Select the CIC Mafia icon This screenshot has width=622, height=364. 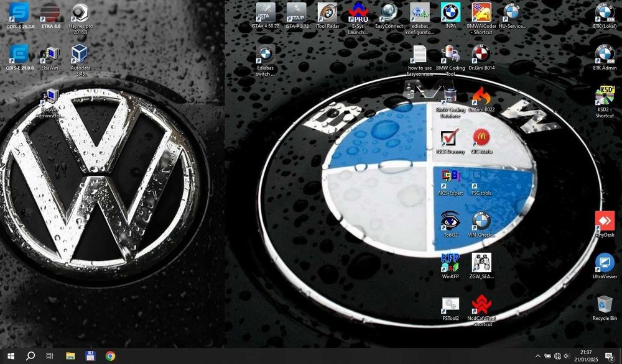(x=481, y=137)
